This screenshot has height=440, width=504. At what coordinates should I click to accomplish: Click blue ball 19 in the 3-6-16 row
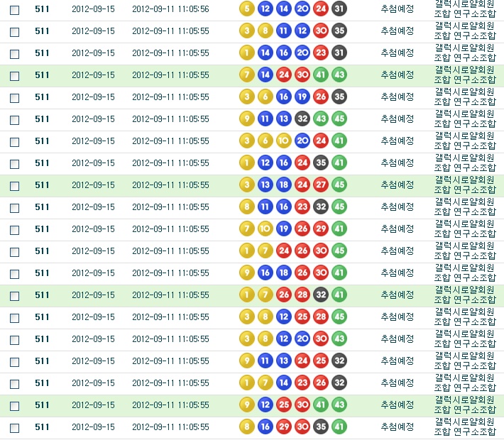[302, 97]
